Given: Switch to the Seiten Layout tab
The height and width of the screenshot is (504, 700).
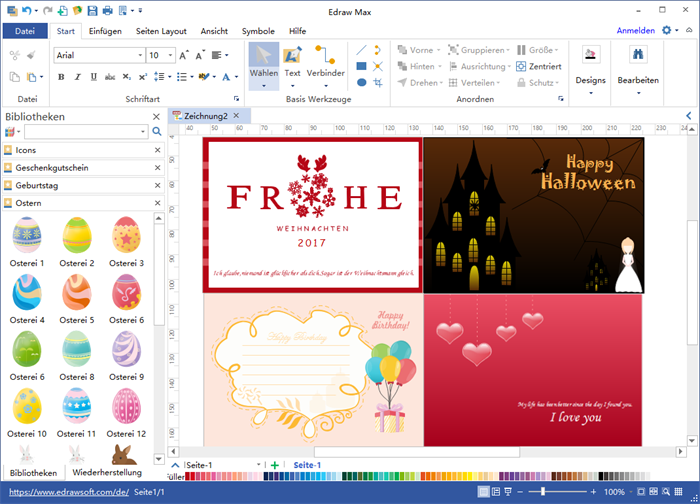Looking at the screenshot, I should (x=162, y=31).
